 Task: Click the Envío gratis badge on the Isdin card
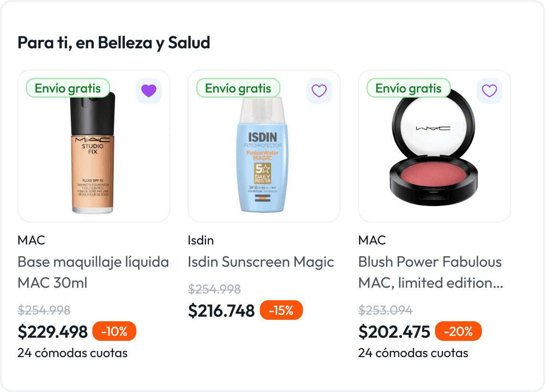pos(238,88)
